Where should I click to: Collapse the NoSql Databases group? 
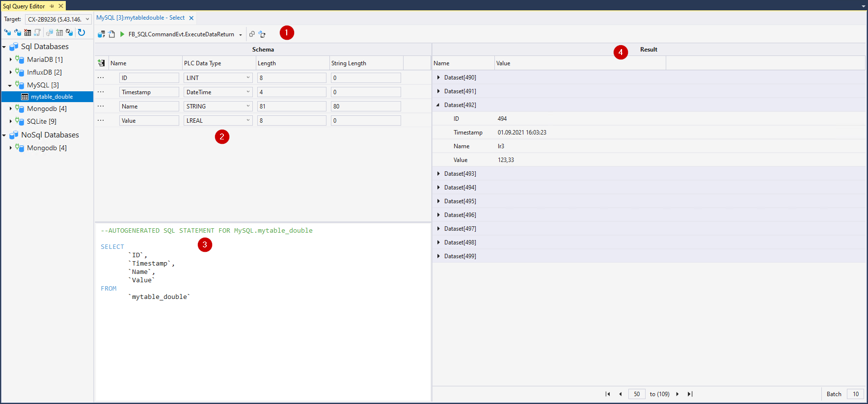(x=4, y=135)
